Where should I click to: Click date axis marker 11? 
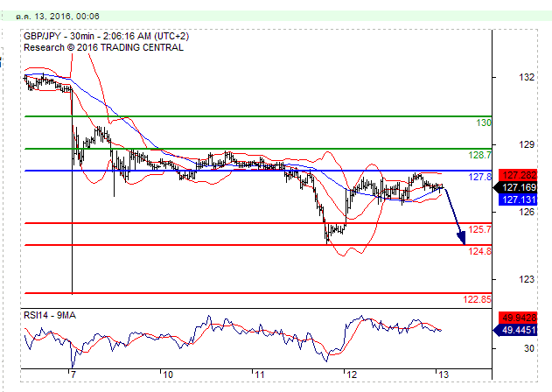(x=260, y=374)
